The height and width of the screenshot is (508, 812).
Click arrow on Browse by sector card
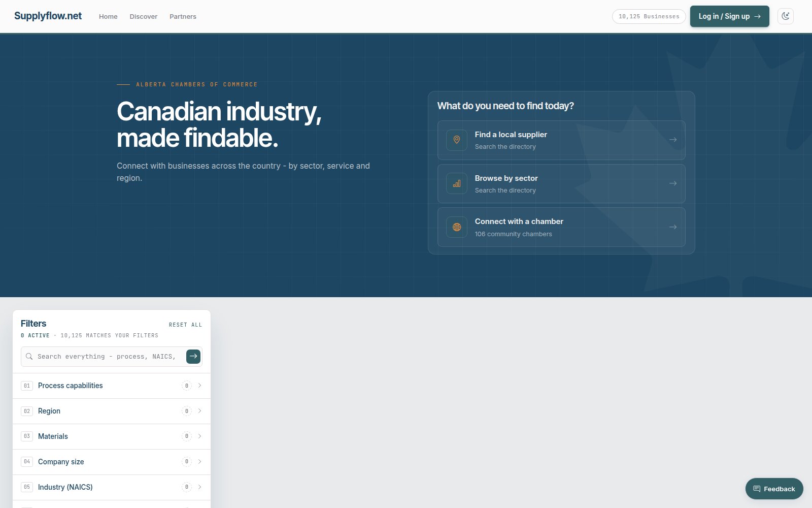pyautogui.click(x=673, y=183)
